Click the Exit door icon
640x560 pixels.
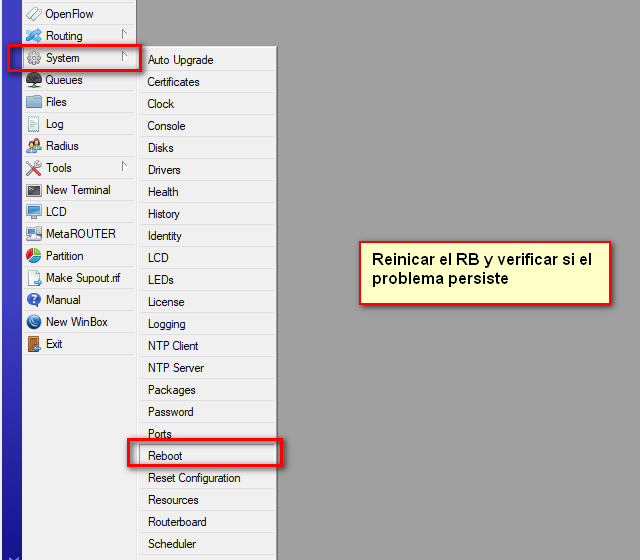pos(34,344)
